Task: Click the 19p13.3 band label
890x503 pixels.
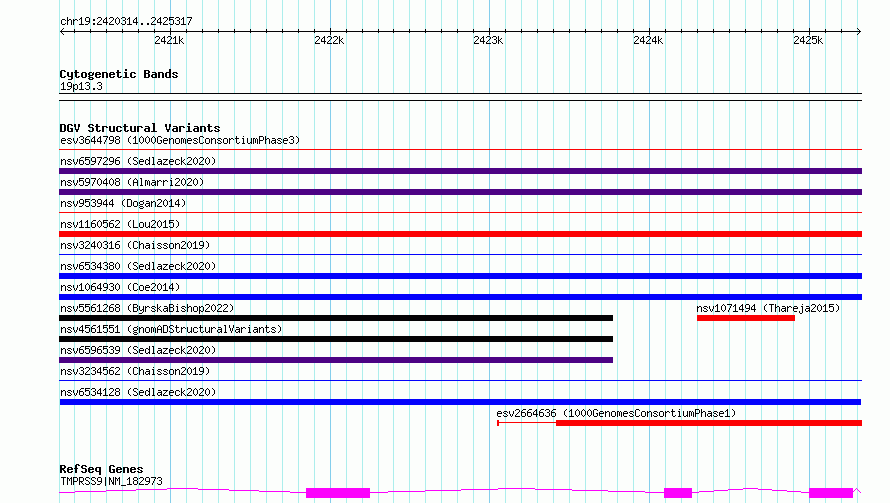Action: coord(81,86)
